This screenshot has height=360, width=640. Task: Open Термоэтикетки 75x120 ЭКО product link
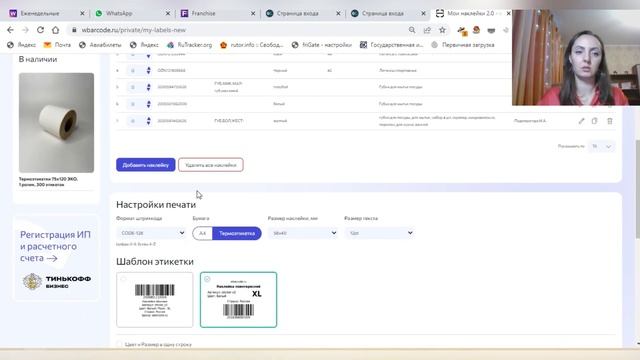coord(48,182)
